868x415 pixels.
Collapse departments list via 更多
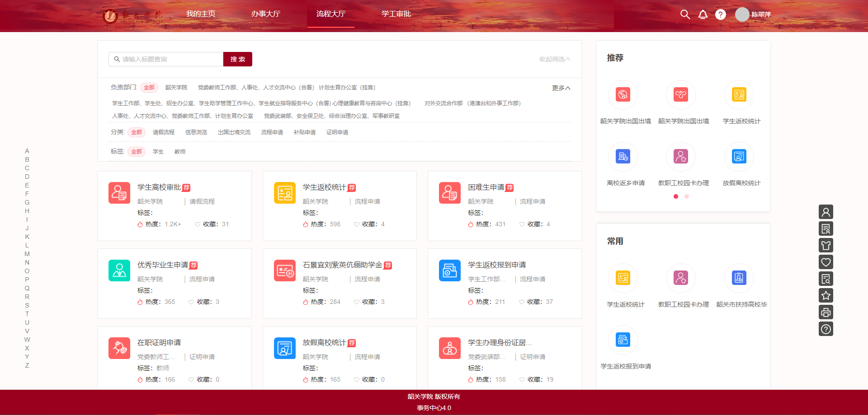[561, 88]
